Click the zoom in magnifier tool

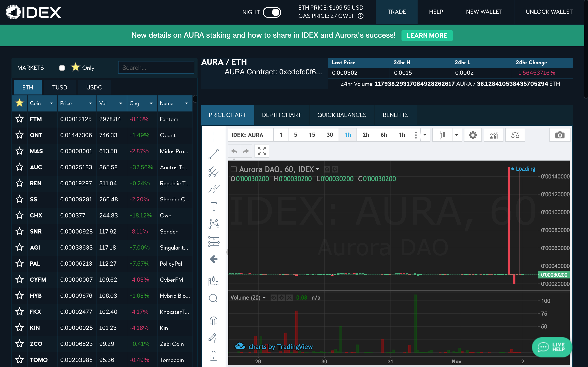(213, 298)
